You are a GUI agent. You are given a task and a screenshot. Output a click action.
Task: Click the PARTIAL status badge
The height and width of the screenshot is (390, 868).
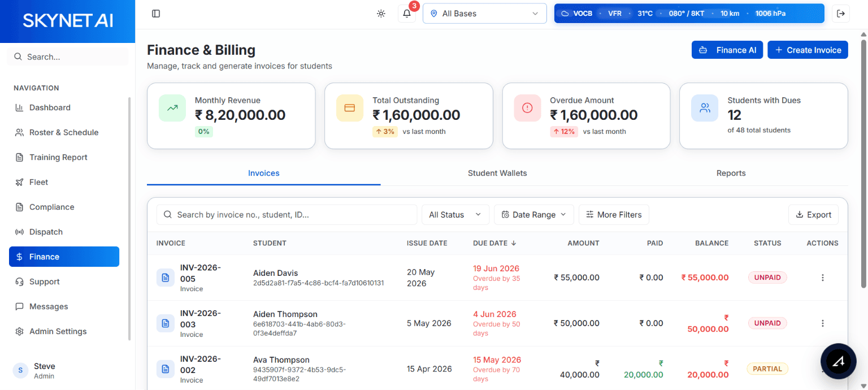(x=767, y=369)
